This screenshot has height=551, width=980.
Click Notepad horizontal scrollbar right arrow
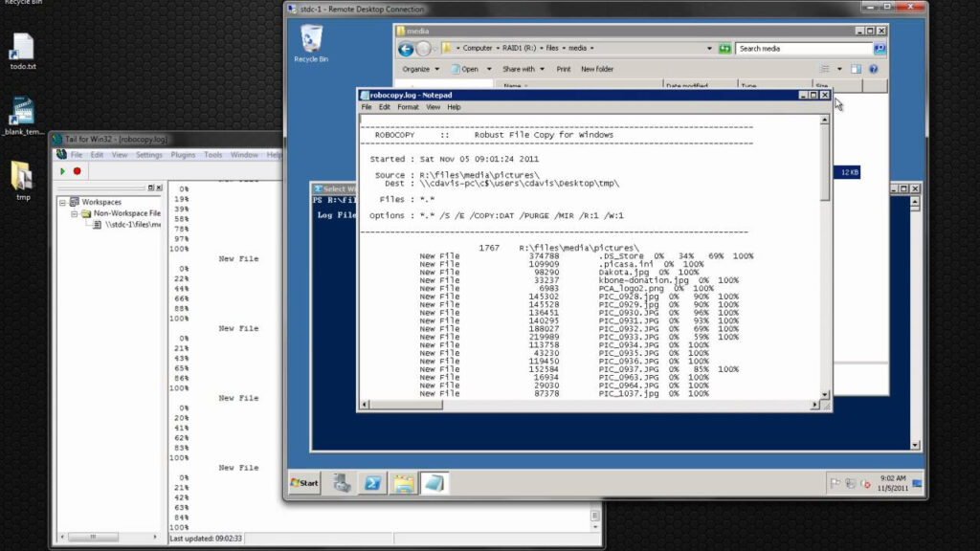pos(813,405)
